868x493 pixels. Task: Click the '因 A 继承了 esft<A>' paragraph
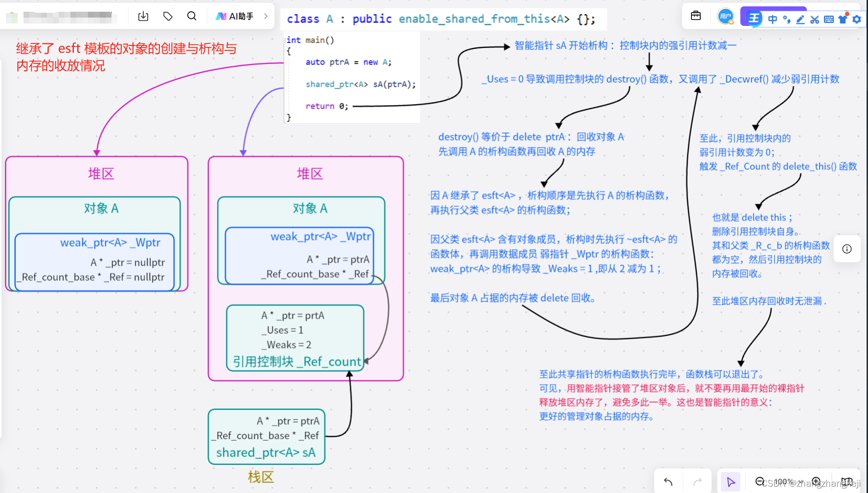coord(550,203)
